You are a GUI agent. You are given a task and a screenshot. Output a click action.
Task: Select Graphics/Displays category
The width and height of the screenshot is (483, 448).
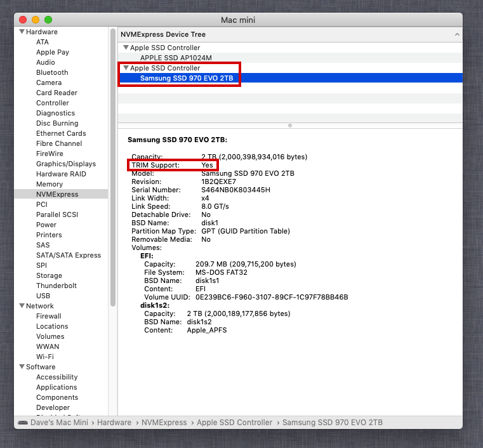click(66, 164)
